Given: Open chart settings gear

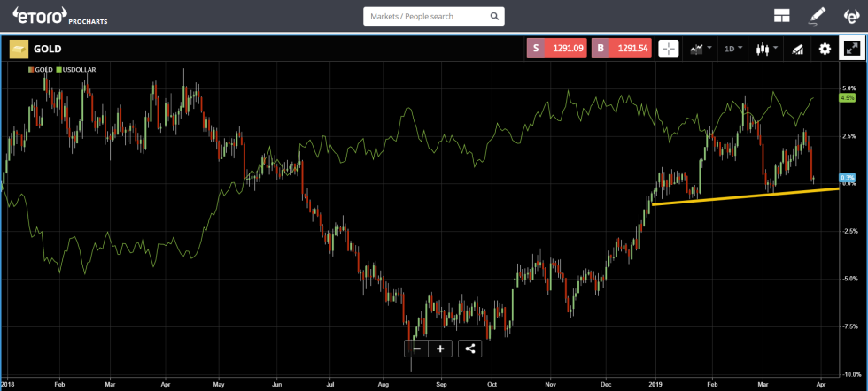Looking at the screenshot, I should pos(825,49).
